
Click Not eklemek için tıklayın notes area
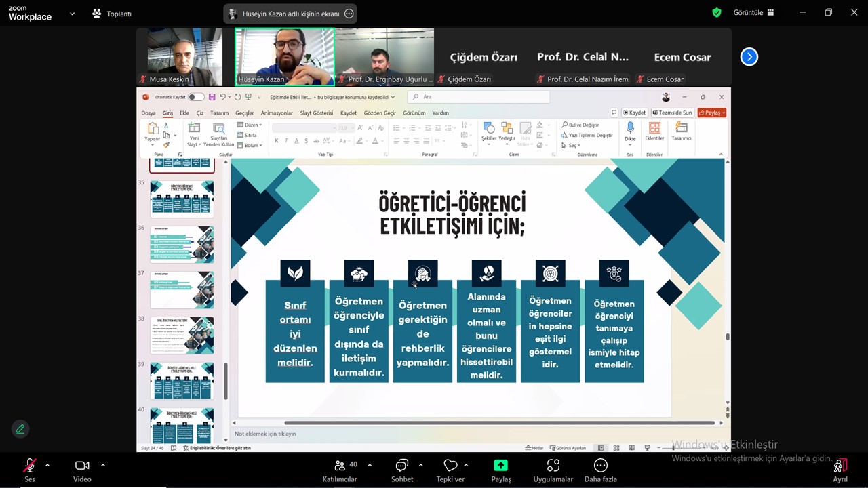point(265,434)
